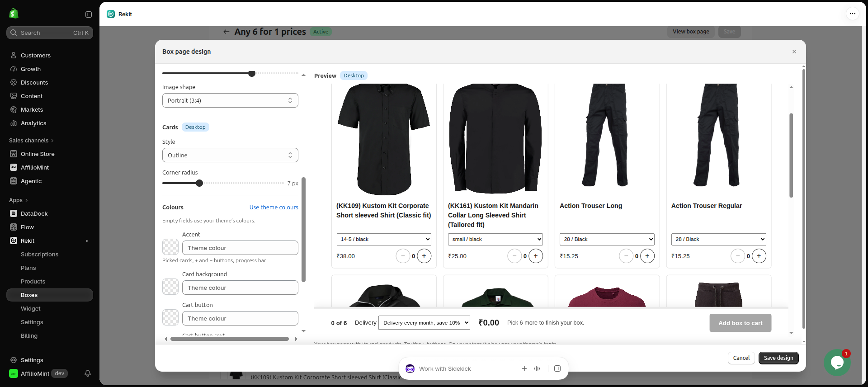The height and width of the screenshot is (387, 868).
Task: Click the Sidekick plus icon
Action: (524, 368)
